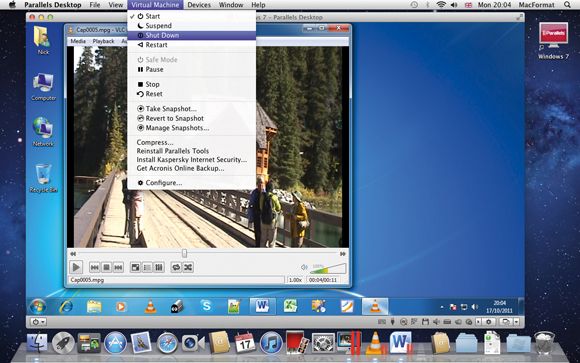The image size is (580, 363).
Task: Select Suspend in the Virtual Machine menu
Action: click(x=192, y=26)
